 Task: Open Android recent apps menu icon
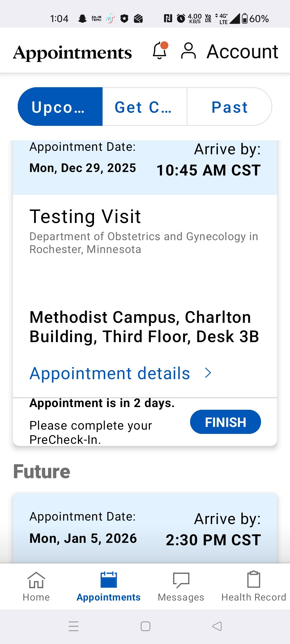point(74,626)
